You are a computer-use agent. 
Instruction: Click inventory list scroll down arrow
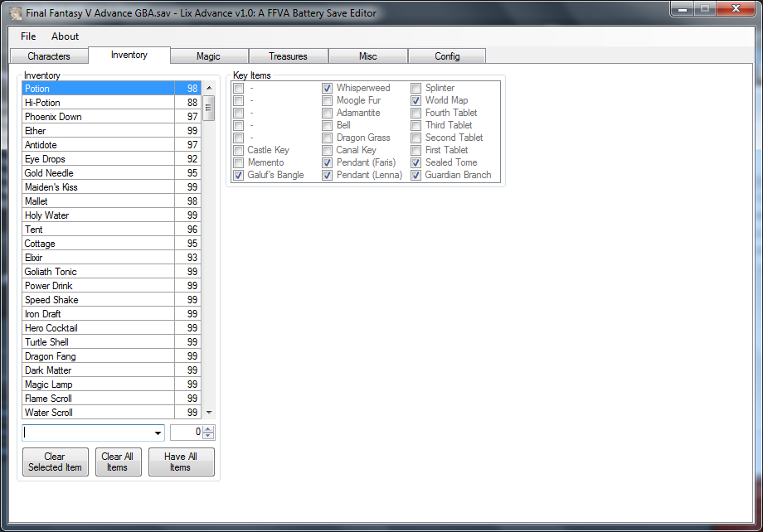point(209,413)
